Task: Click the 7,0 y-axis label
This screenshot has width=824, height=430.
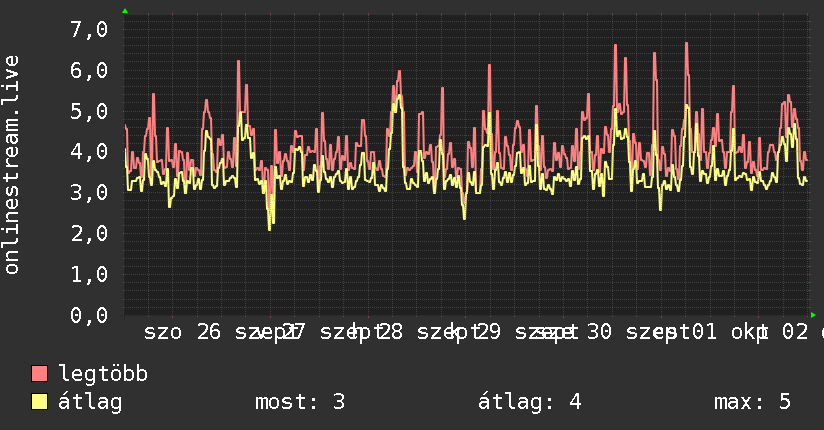Action: click(x=89, y=29)
